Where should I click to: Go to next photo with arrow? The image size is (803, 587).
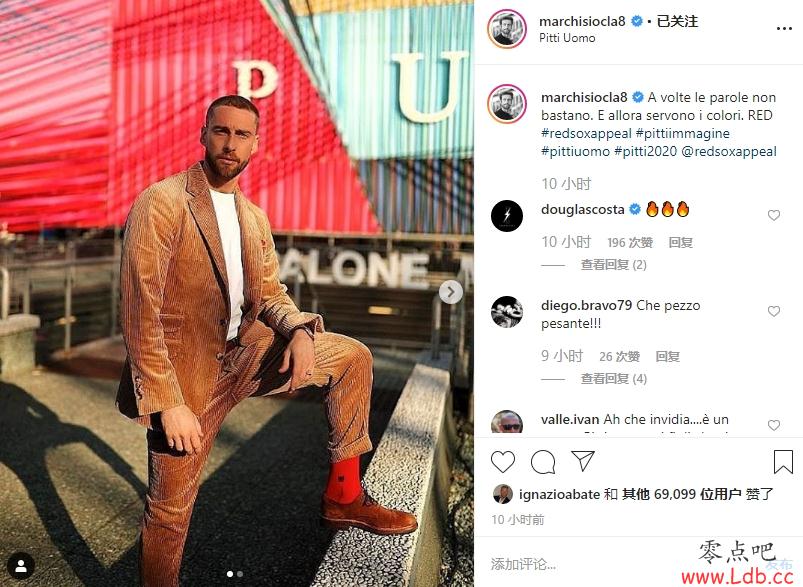451,292
